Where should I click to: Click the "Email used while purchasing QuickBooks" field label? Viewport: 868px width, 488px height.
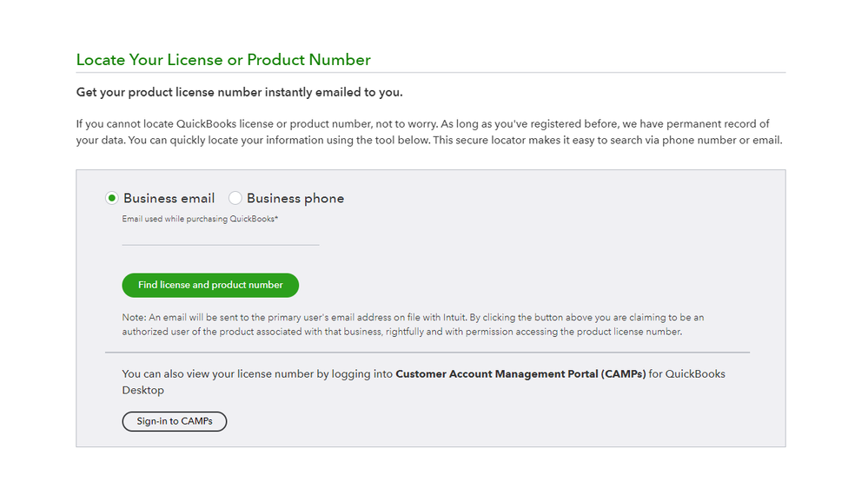point(198,219)
